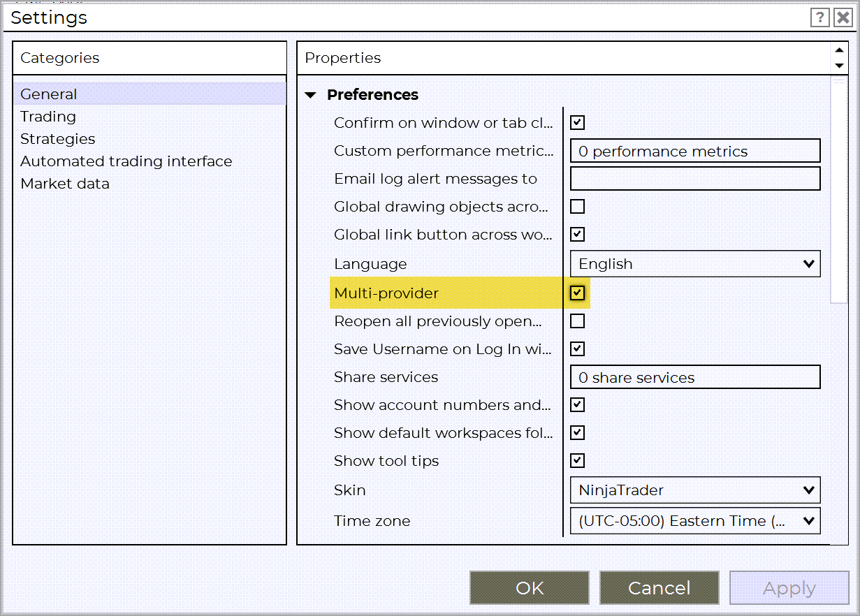Click the Skin property label
860x616 pixels.
coord(349,490)
